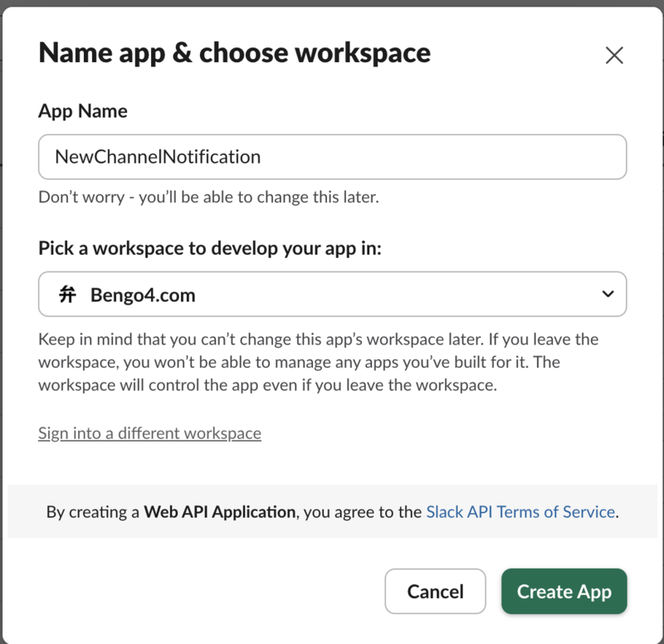Click Sign into a different workspace link
This screenshot has width=664, height=644.
[149, 433]
